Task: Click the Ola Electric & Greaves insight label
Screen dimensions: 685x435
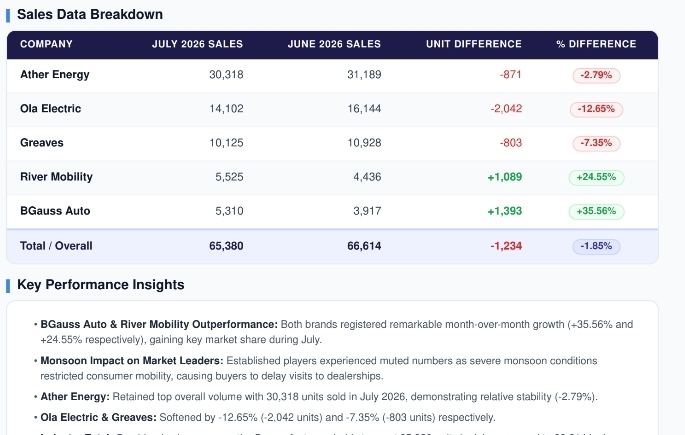Action: [98, 418]
